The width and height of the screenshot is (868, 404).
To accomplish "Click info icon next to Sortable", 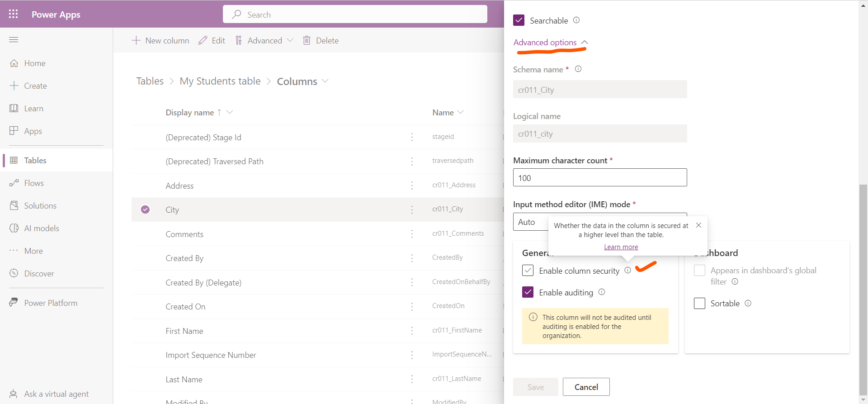I will pos(748,303).
